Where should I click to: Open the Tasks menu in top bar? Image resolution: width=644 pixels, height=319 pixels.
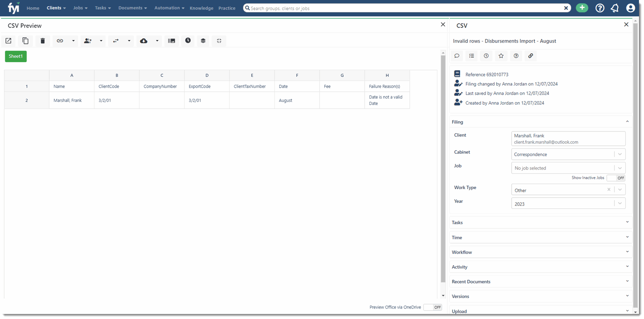point(103,8)
